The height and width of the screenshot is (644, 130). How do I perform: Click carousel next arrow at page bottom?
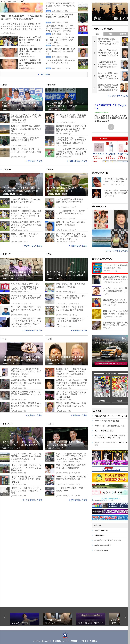coord(125,617)
